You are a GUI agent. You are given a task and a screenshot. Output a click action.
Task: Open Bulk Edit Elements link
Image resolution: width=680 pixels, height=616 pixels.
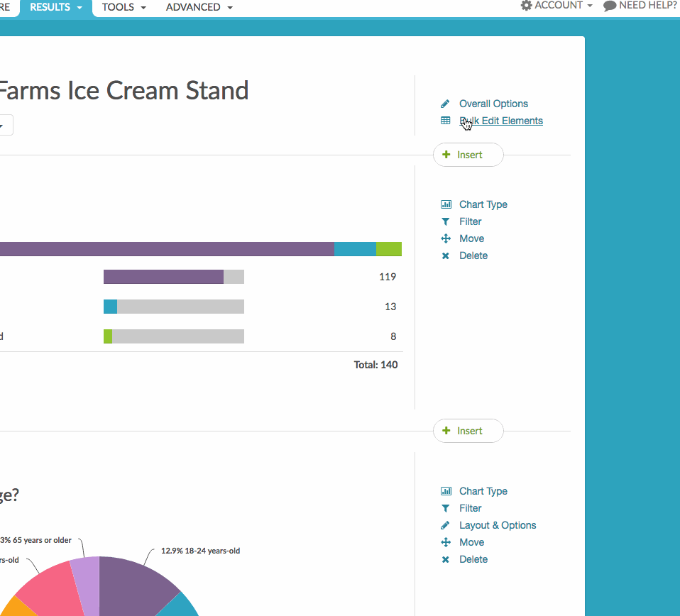tap(501, 121)
